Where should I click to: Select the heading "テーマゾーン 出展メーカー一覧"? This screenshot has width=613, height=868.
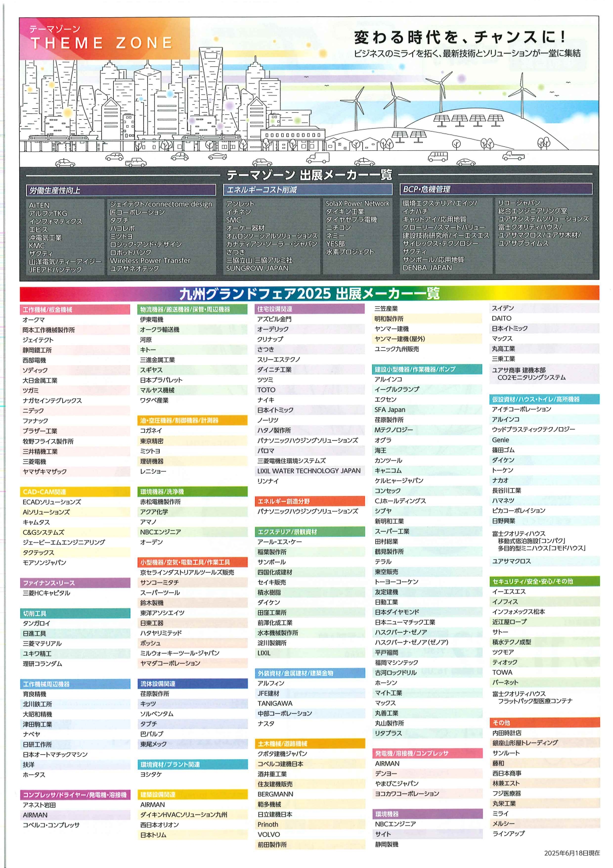point(309,175)
